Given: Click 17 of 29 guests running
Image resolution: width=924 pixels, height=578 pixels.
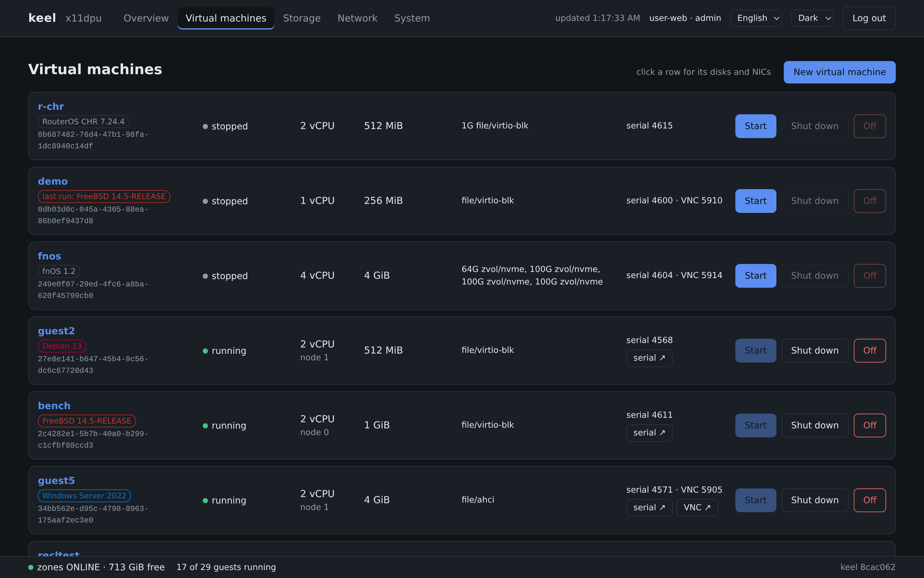Looking at the screenshot, I should (x=226, y=567).
